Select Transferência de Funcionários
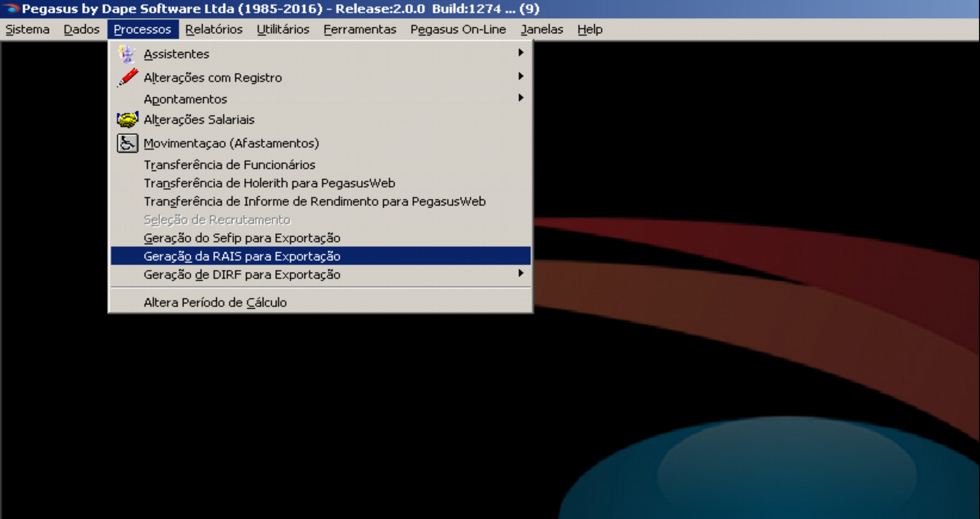 coord(321,165)
